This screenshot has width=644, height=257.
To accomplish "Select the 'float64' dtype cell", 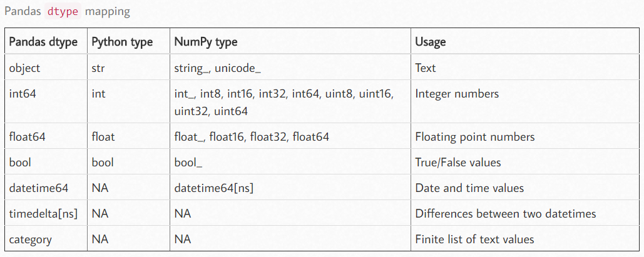I will tap(28, 136).
